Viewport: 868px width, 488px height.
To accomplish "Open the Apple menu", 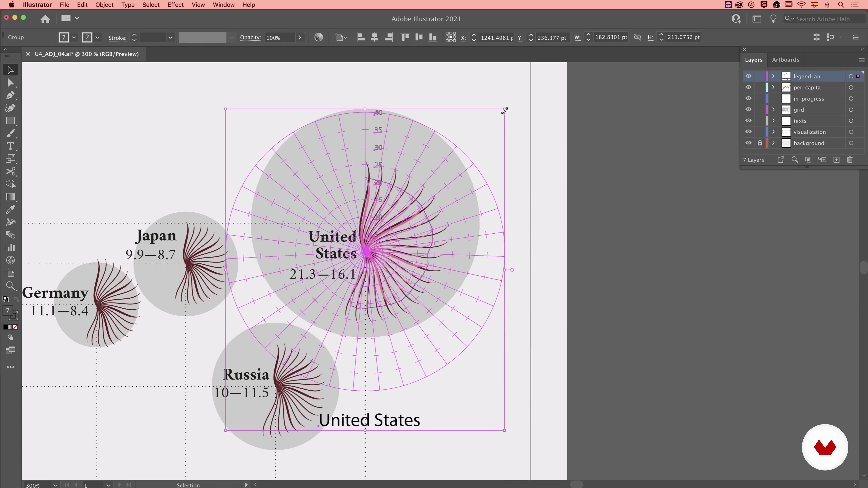I will (12, 5).
